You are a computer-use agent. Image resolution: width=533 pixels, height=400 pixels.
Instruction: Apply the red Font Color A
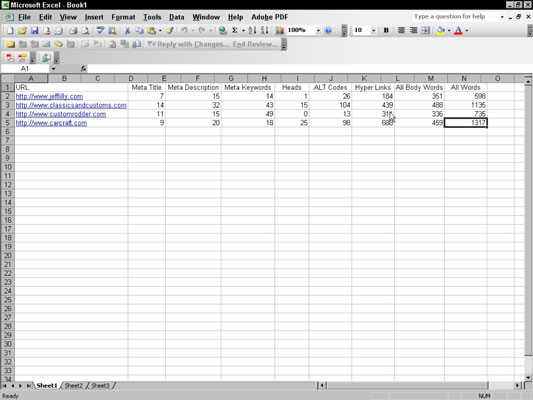click(x=458, y=31)
